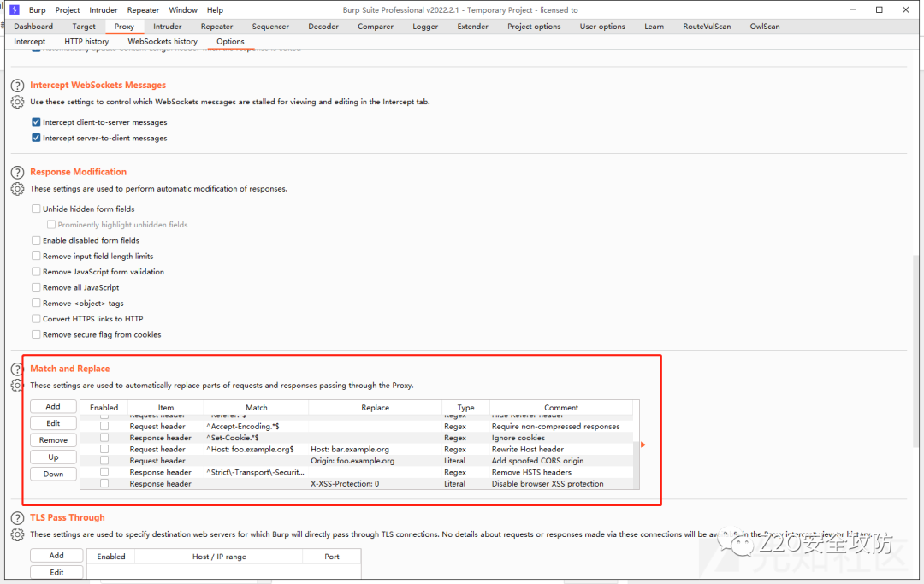Move rule Down in Match and Replace
This screenshot has width=924, height=584.
pos(53,474)
